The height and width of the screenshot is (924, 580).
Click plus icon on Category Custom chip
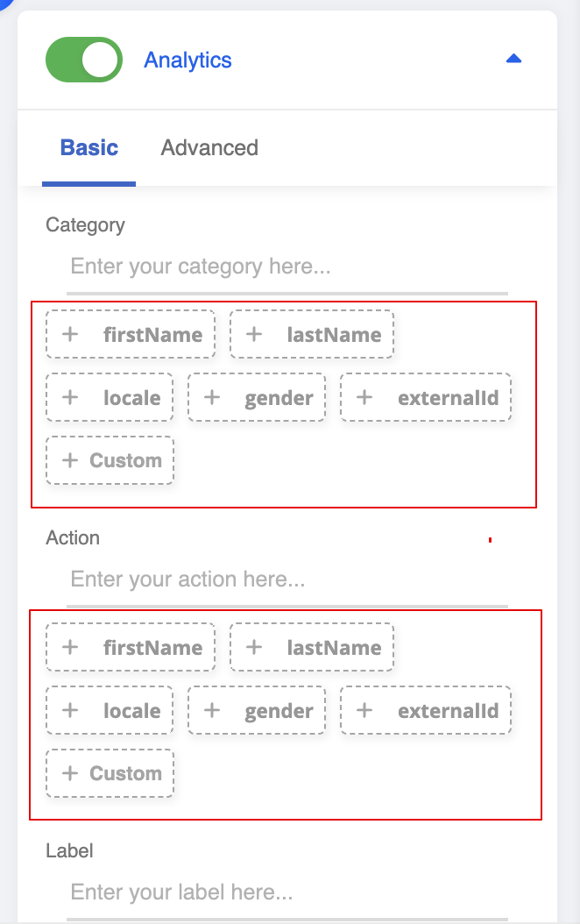70,460
